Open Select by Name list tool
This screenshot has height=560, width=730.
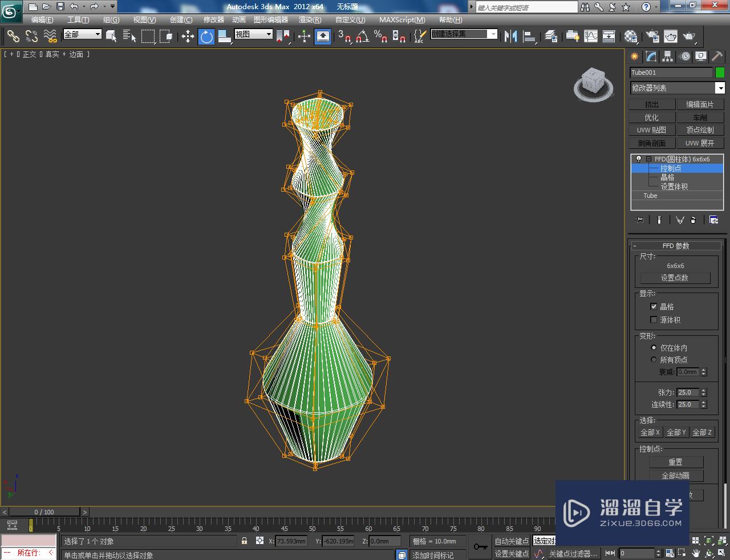tap(129, 36)
